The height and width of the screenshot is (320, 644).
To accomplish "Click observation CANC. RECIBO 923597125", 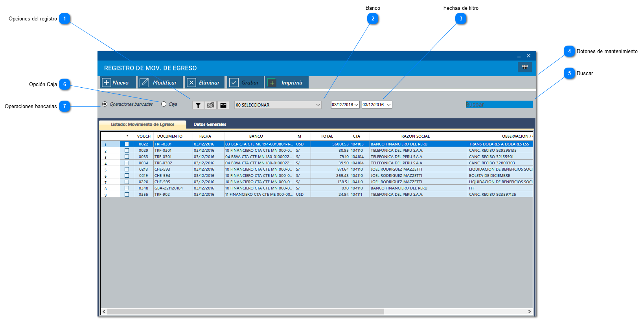I will pyautogui.click(x=500, y=195).
